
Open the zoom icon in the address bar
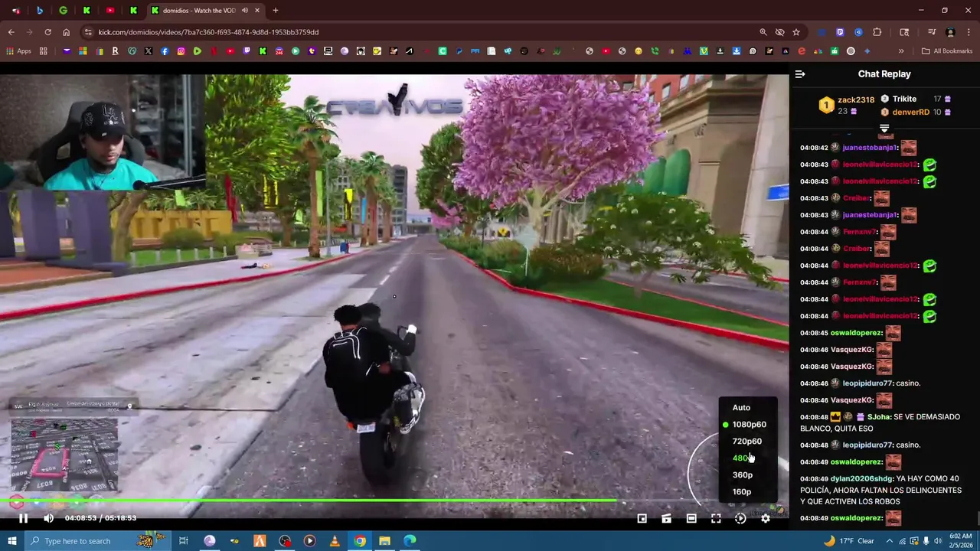763,32
